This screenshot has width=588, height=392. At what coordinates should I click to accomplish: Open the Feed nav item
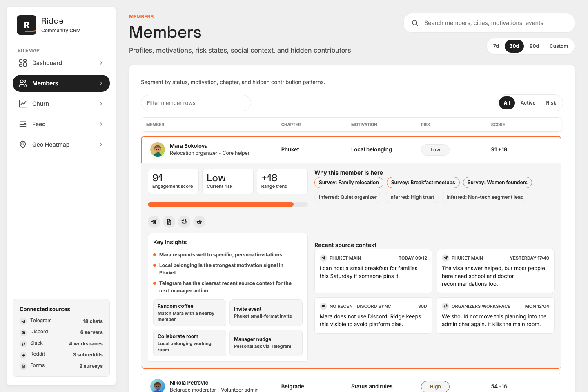[x=61, y=124]
